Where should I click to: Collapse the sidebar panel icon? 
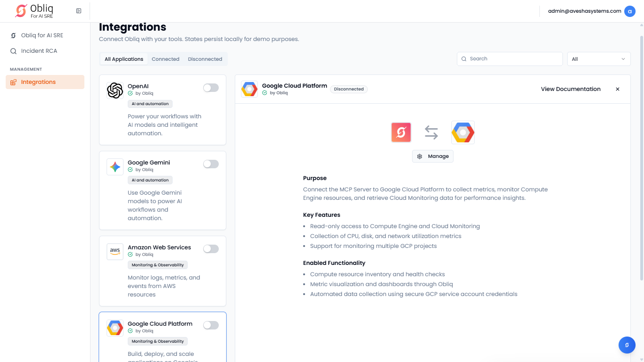click(x=79, y=11)
